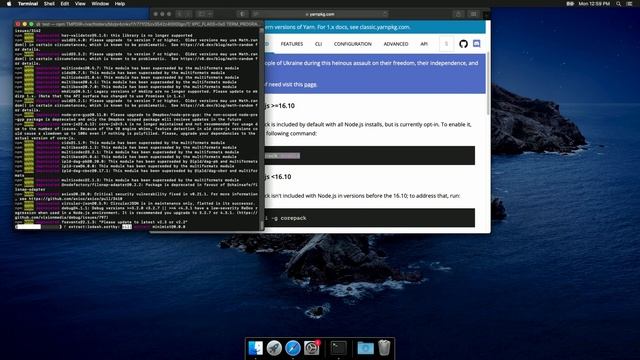This screenshot has height=360, width=640.
Task: Click the Node.js <16.10 heading
Action: [x=278, y=177]
